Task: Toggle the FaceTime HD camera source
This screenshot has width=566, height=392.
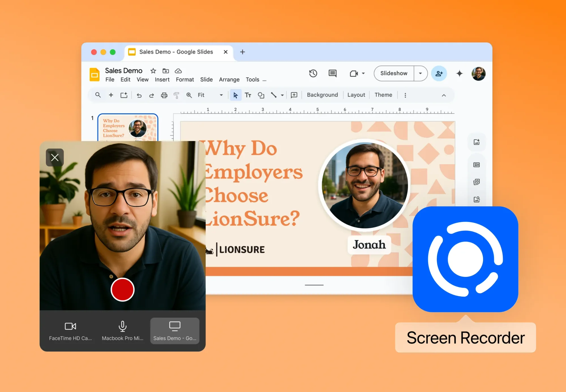Action: (70, 331)
